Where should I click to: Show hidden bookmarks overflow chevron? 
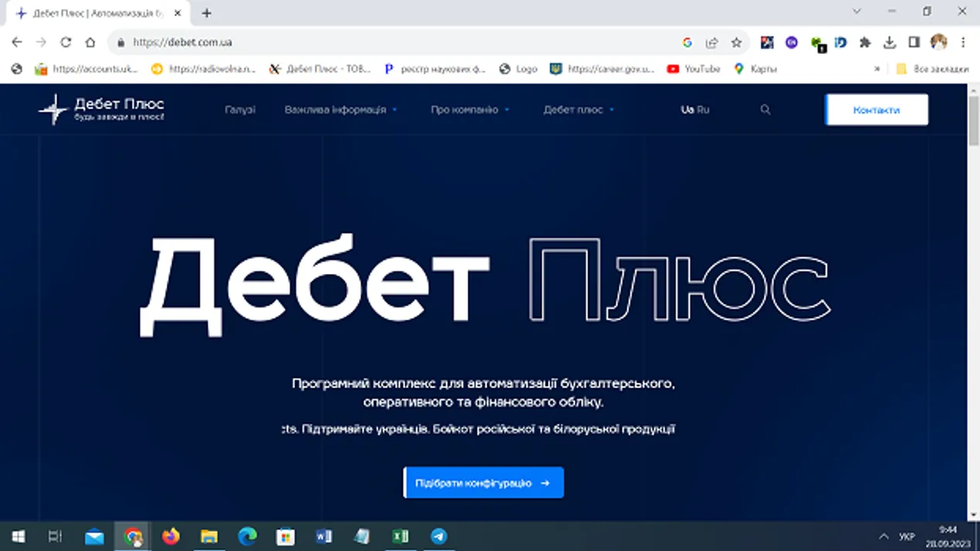877,69
